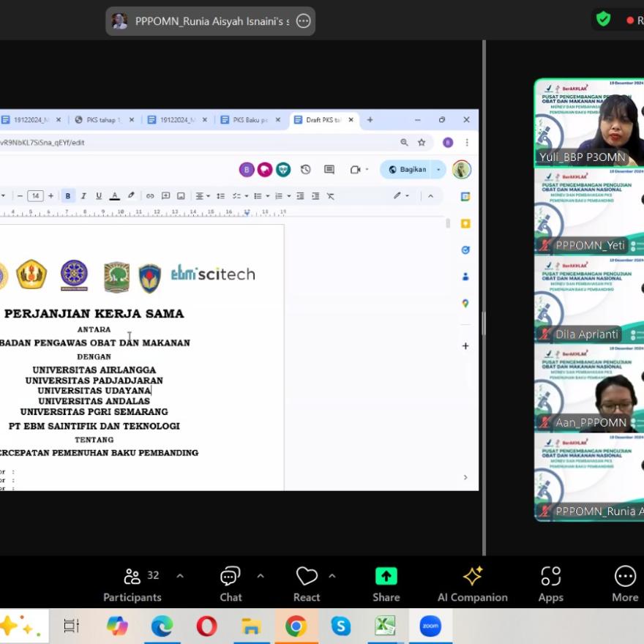
Task: Open Google Keep in side panel
Action: pyautogui.click(x=465, y=223)
